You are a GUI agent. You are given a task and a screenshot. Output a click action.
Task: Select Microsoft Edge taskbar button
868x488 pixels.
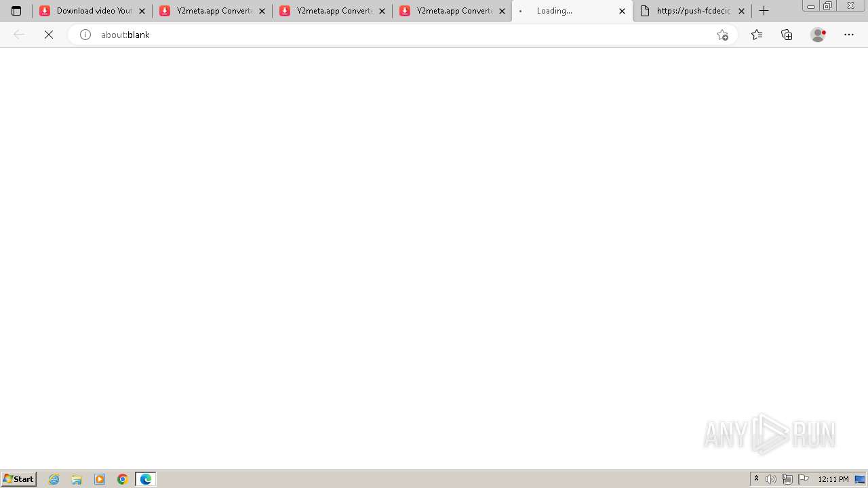[x=146, y=479]
